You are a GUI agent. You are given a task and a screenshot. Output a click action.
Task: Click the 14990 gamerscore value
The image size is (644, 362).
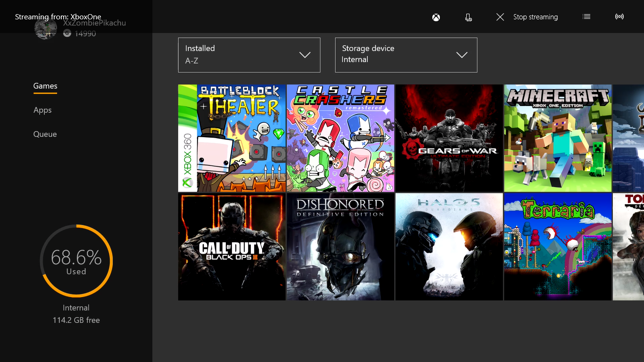click(x=85, y=33)
